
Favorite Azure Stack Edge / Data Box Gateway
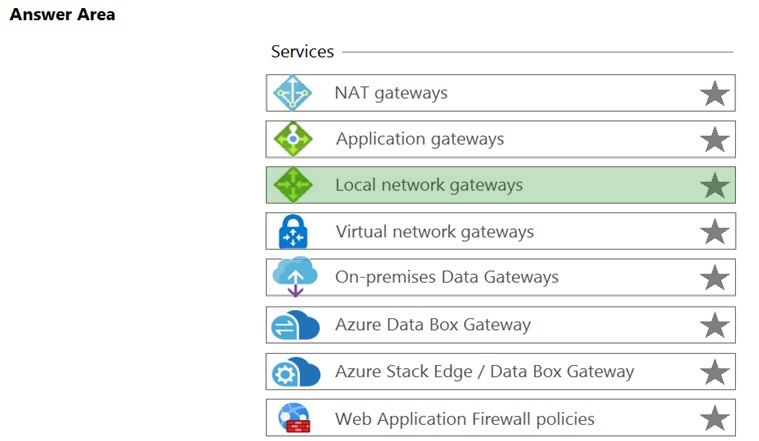point(714,372)
